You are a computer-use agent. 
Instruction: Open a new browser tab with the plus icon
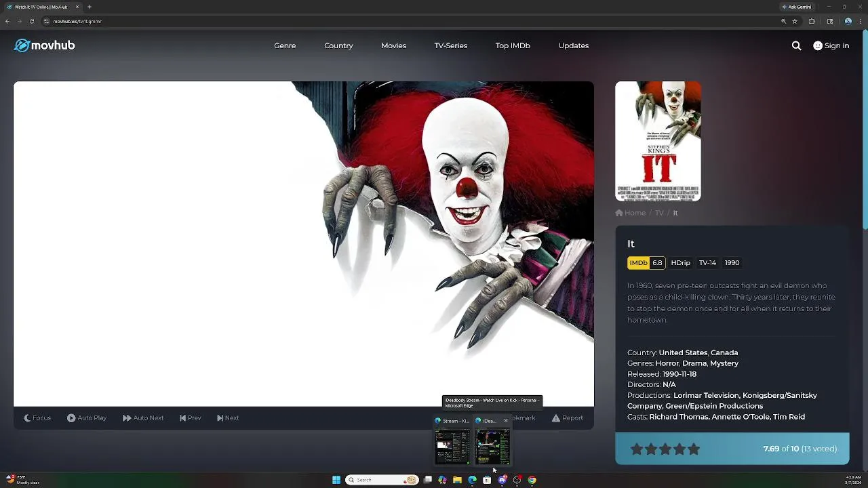(x=89, y=7)
